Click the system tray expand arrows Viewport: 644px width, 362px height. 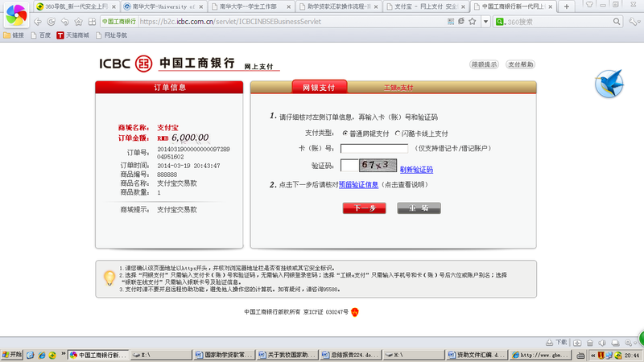pyautogui.click(x=592, y=355)
